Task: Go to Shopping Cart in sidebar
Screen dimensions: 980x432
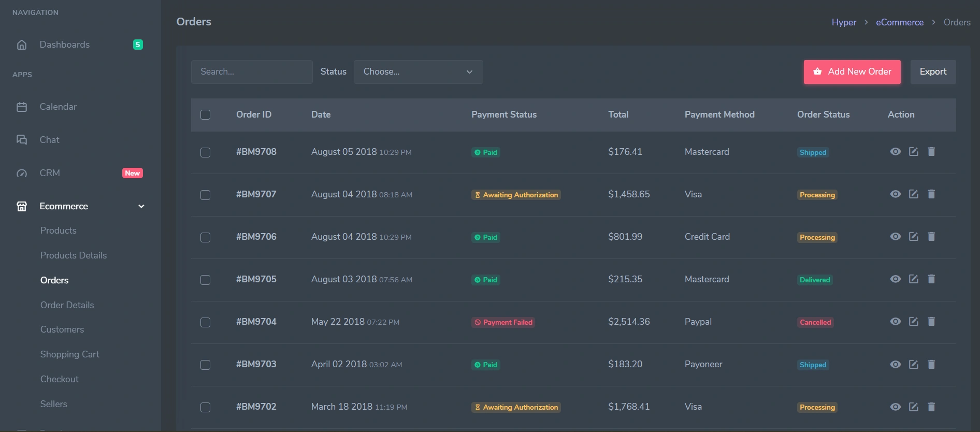Action: coord(70,354)
